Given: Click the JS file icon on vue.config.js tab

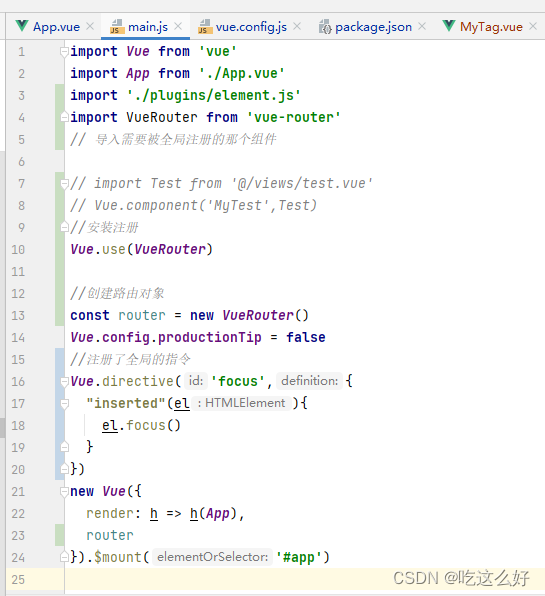Looking at the screenshot, I should tap(205, 27).
